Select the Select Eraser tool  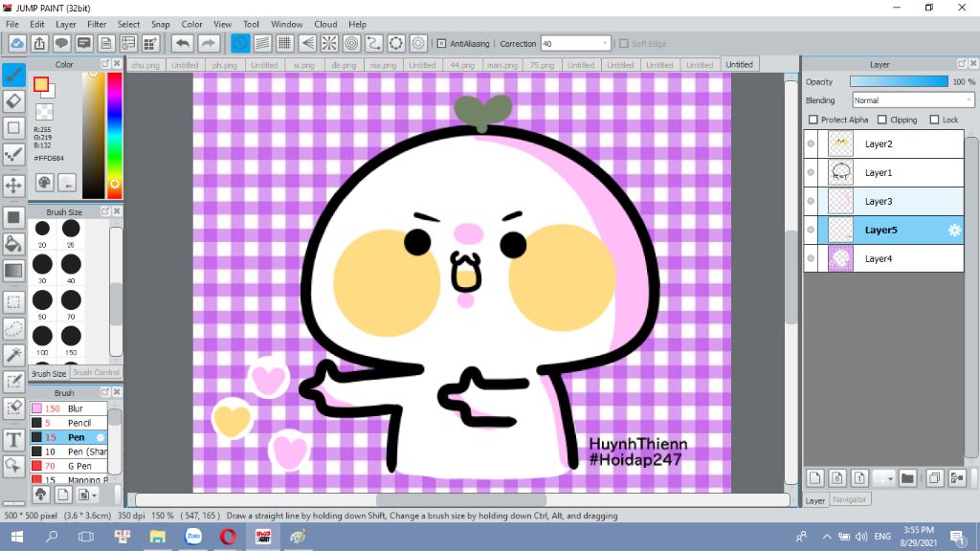13,408
